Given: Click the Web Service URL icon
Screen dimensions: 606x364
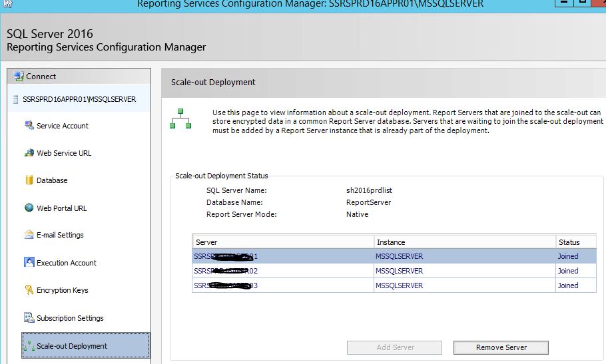Looking at the screenshot, I should (29, 152).
